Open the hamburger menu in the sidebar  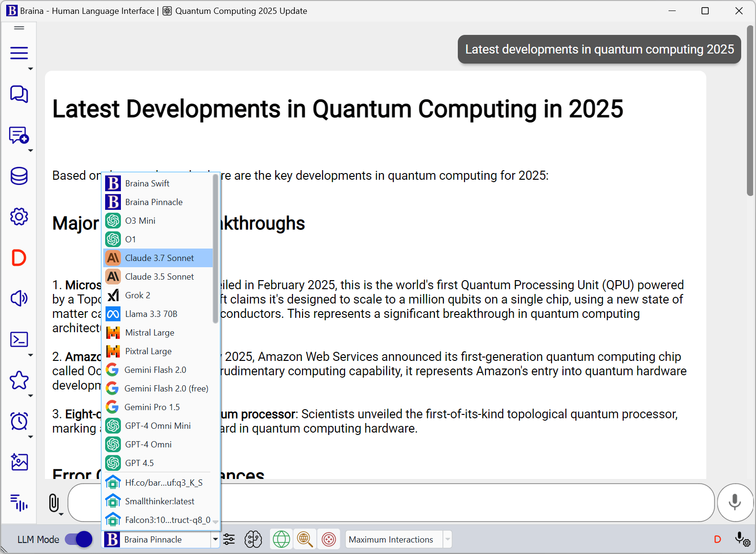[x=19, y=53]
